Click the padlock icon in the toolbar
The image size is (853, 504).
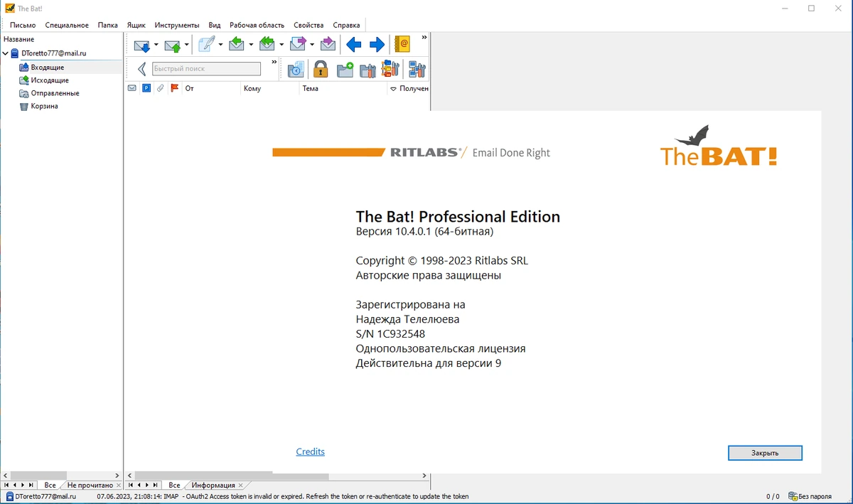coord(321,69)
